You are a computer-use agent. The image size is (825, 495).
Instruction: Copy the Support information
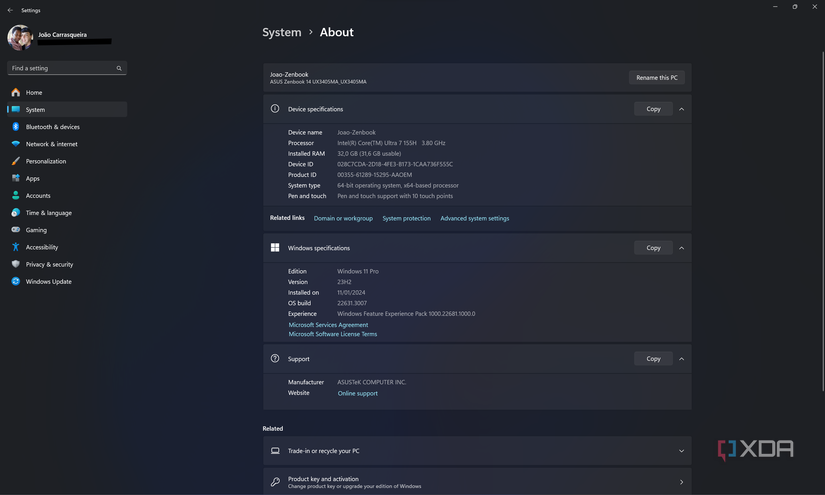click(x=653, y=359)
